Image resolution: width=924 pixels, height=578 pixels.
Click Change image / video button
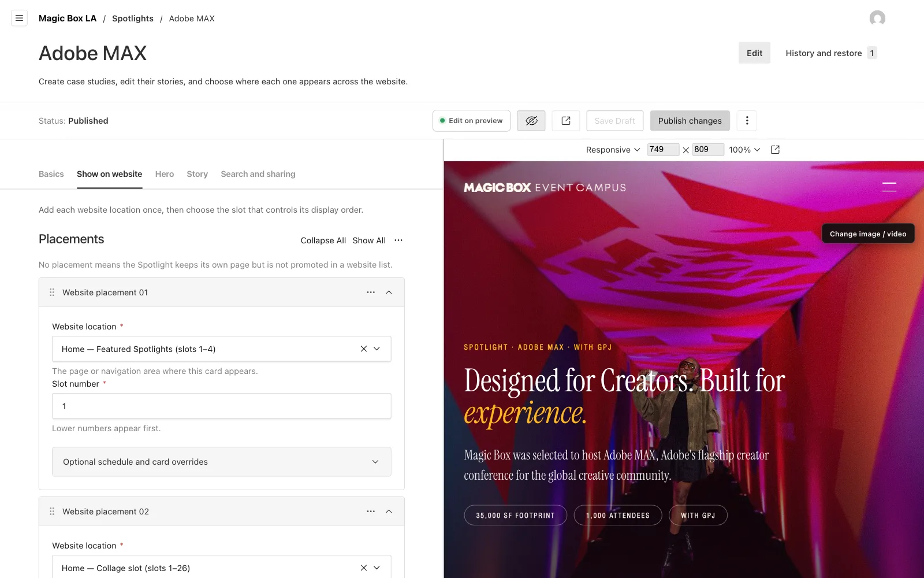tap(868, 234)
